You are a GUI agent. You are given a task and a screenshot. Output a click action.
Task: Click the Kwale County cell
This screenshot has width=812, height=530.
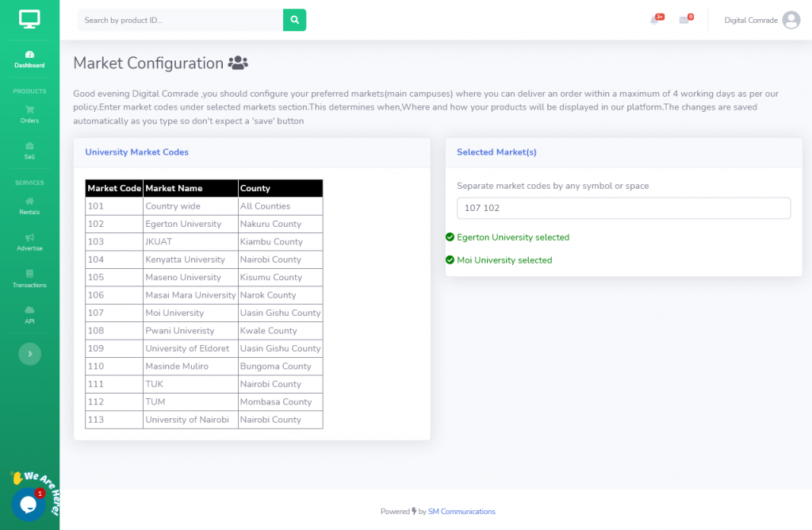coord(281,331)
